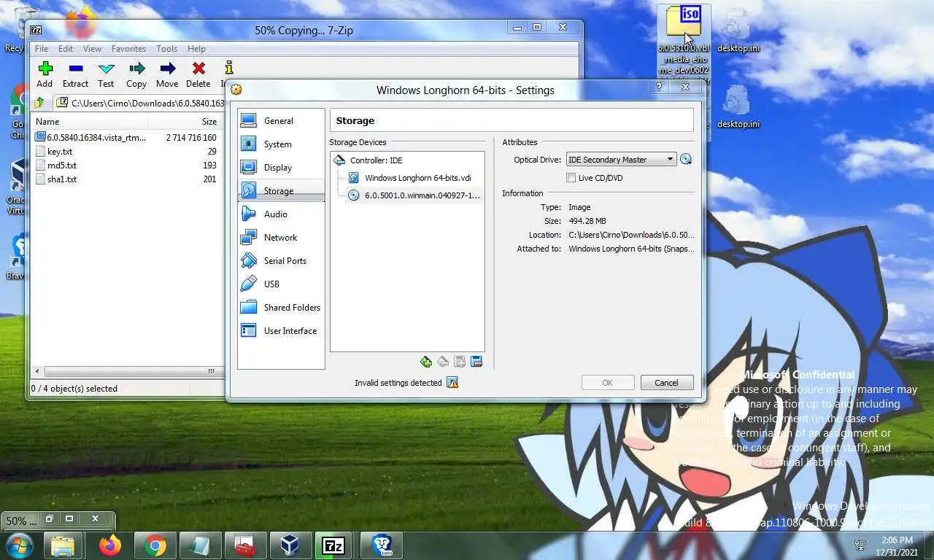Click the Extract icon in 7-Zip toolbar
The width and height of the screenshot is (934, 560).
tap(75, 69)
